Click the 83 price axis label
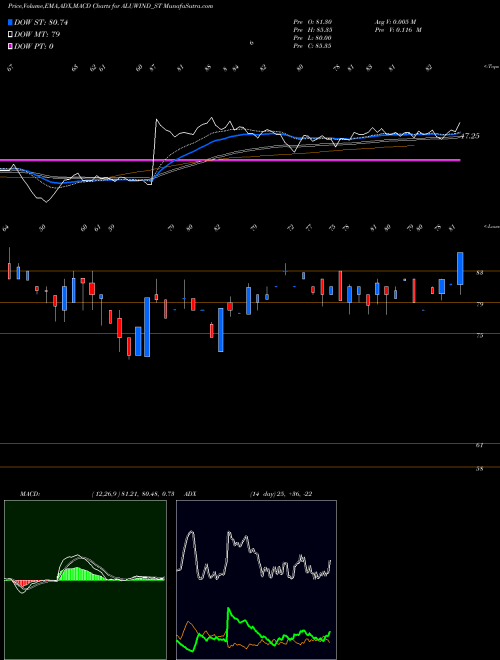Viewport: 500px width, 660px height. coord(479,273)
